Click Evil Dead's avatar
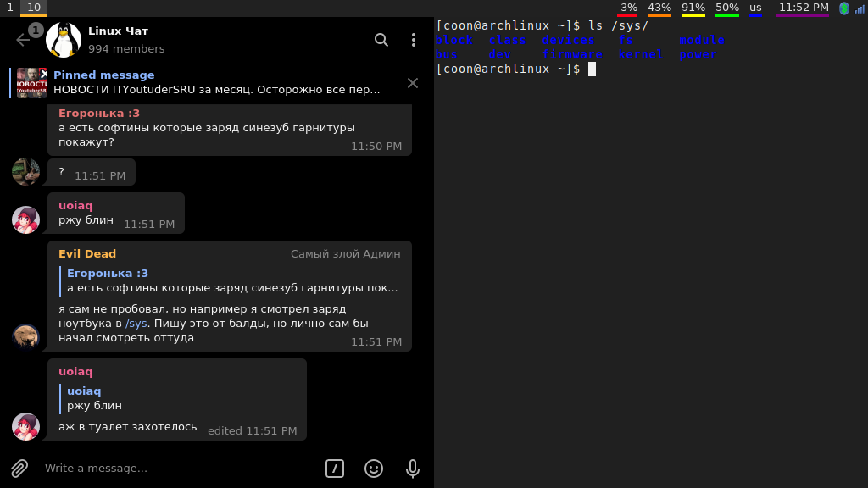 click(26, 337)
